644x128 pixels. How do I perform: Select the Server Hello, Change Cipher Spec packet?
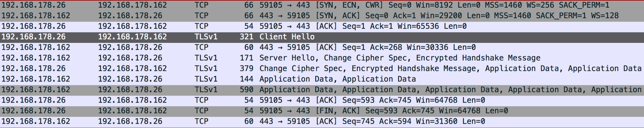[322, 58]
